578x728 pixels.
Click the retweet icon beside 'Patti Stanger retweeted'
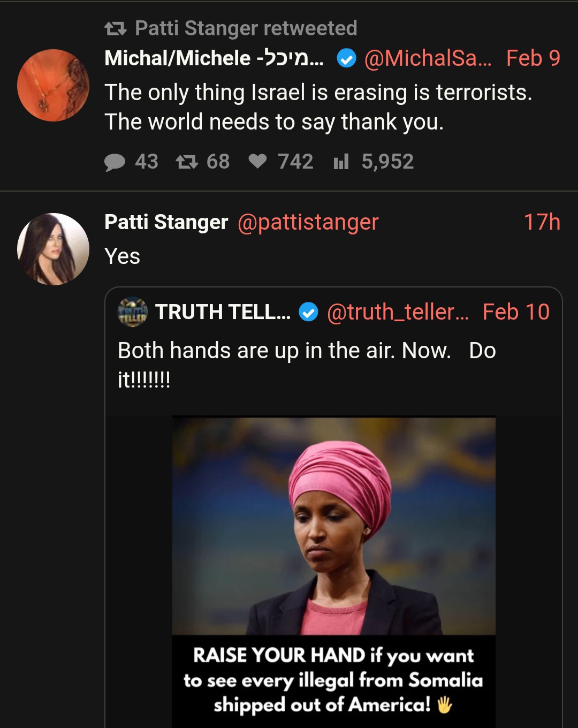click(116, 28)
